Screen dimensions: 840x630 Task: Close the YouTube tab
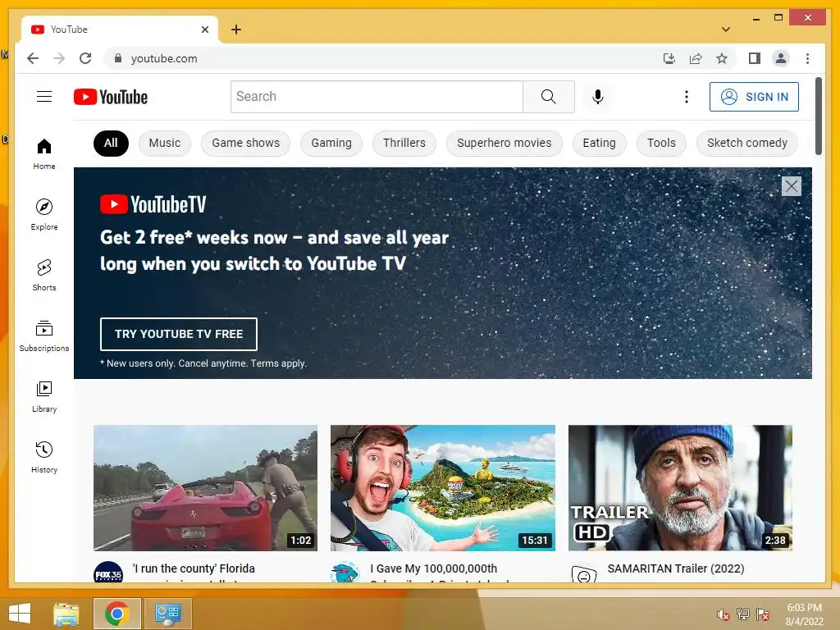(204, 30)
